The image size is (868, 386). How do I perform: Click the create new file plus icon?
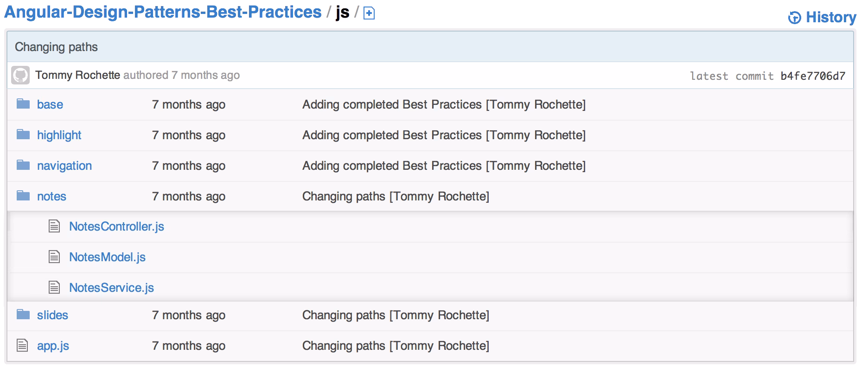point(369,13)
